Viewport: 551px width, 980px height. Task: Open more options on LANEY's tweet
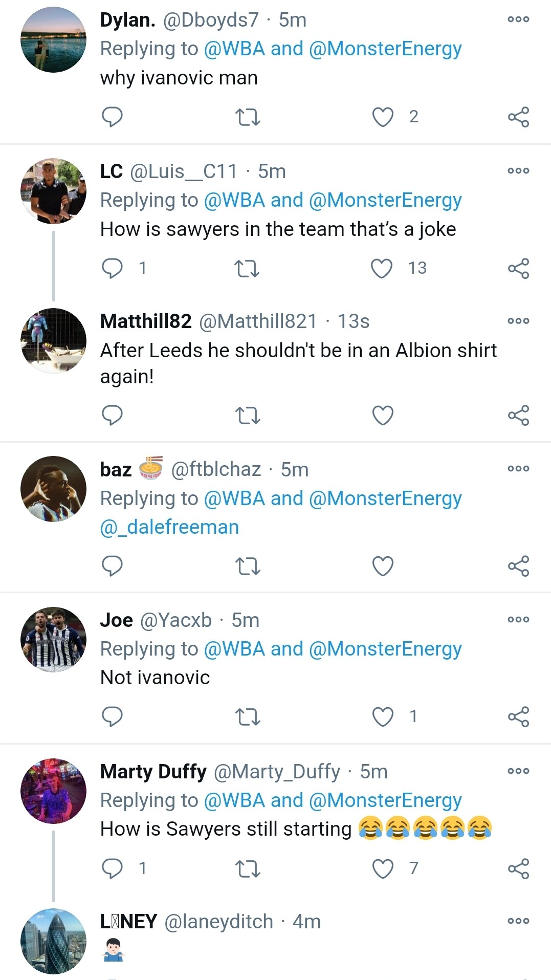(x=518, y=921)
